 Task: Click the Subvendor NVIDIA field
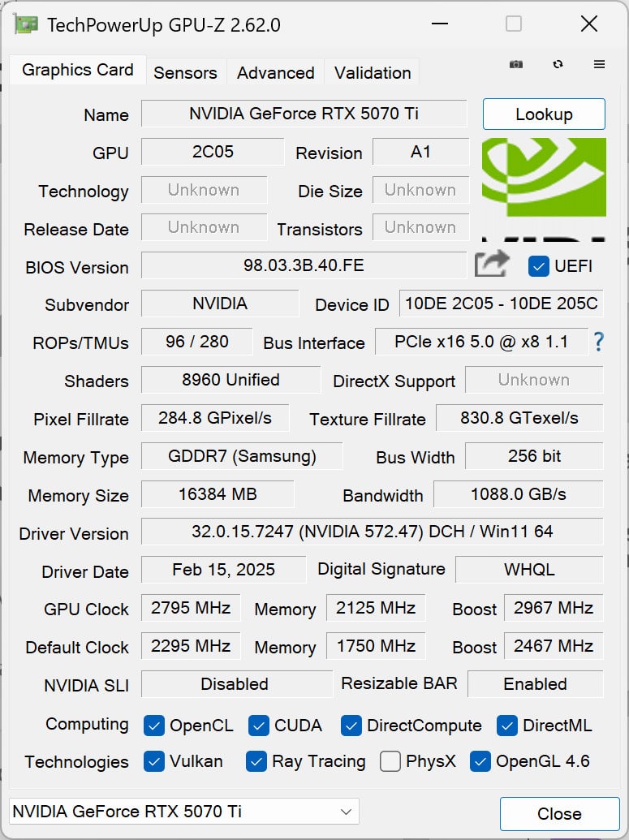[220, 304]
